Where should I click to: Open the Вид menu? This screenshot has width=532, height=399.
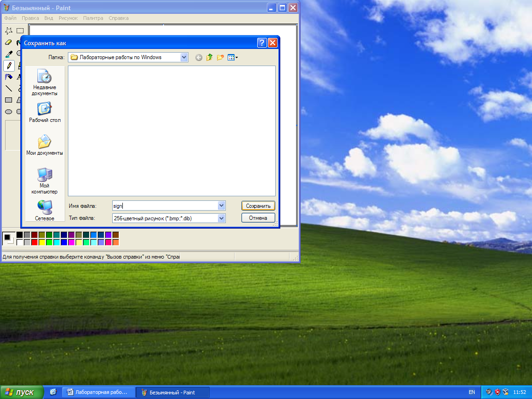click(48, 18)
